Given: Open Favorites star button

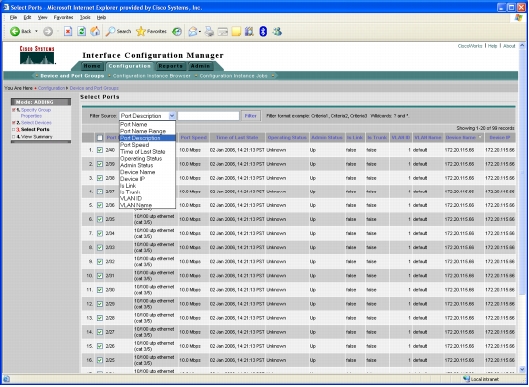Looking at the screenshot, I should tap(151, 31).
